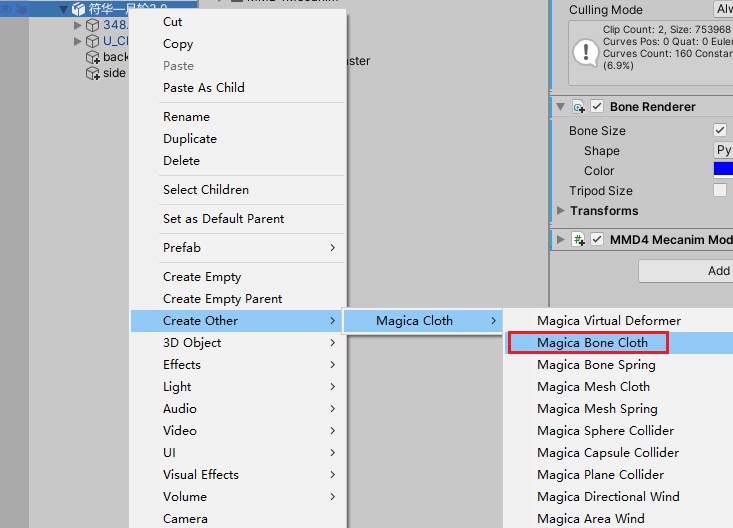Click the MMD4 Mecanim script icon

(x=579, y=240)
